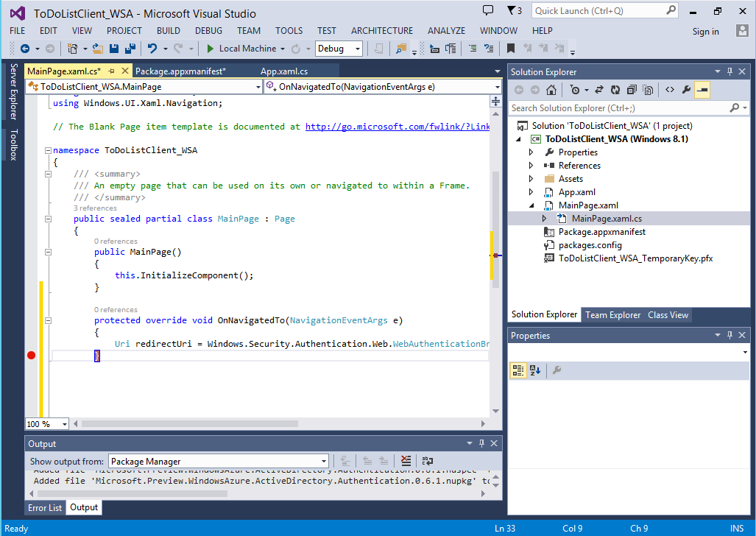The width and height of the screenshot is (756, 536).
Task: Open properties using the wrench icon
Action: click(x=686, y=89)
